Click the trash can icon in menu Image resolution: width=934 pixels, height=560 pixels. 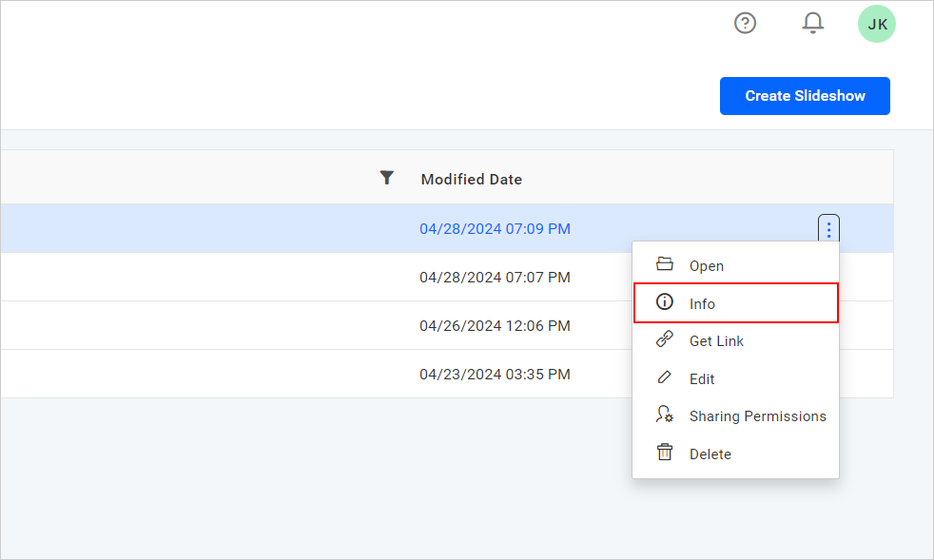[665, 454]
